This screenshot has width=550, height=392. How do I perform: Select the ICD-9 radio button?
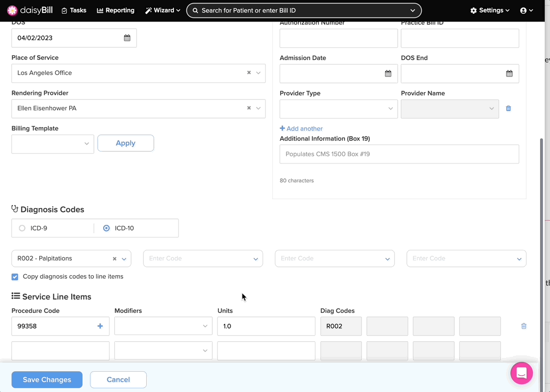(x=22, y=228)
